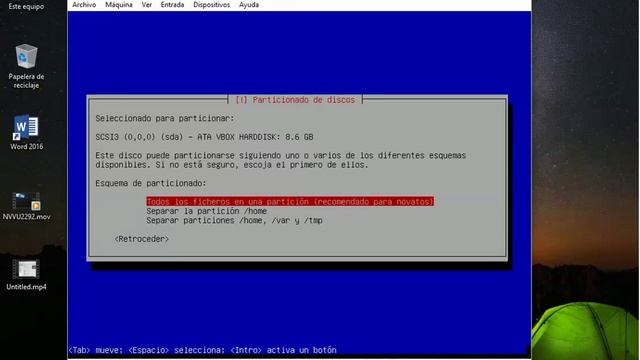Select the Este equipo desktop label
The image size is (640, 360).
click(27, 7)
